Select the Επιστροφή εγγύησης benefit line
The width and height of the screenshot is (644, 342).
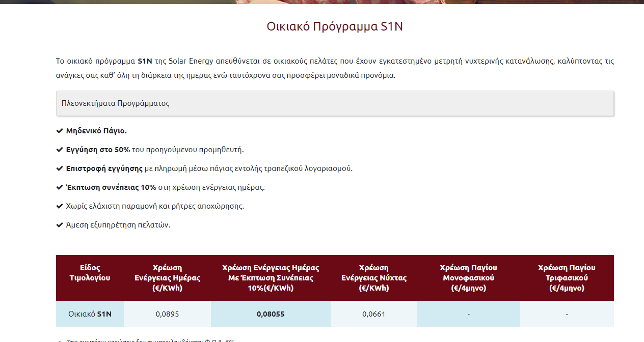[209, 168]
